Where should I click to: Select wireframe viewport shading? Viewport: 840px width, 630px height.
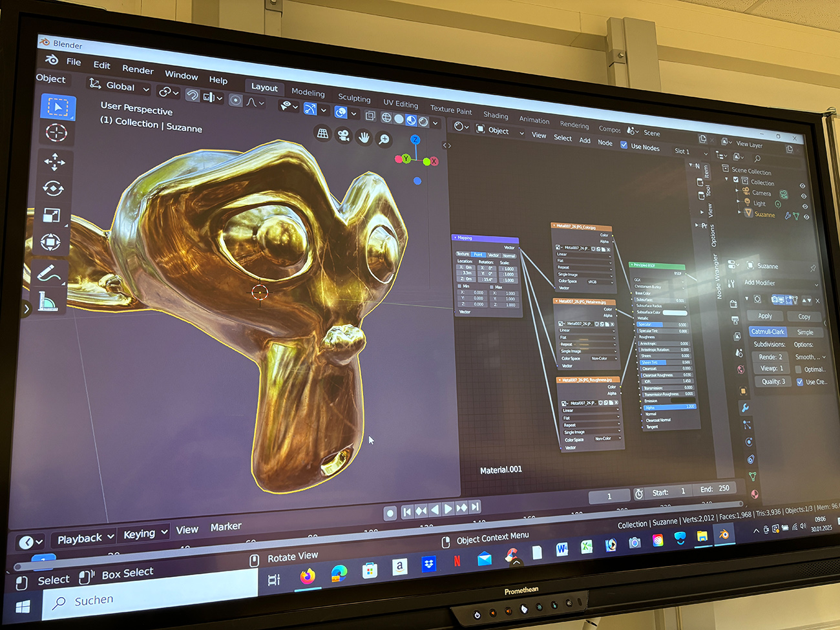[386, 118]
